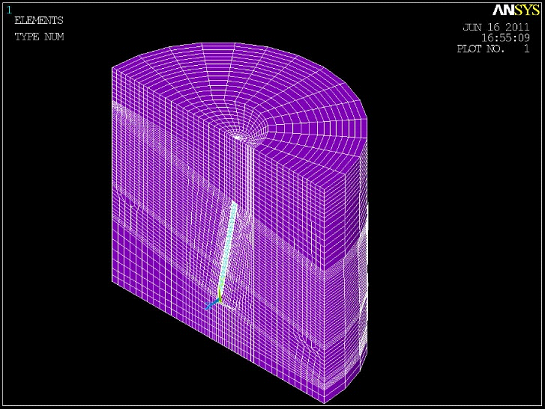Image resolution: width=545 pixels, height=409 pixels.
Task: Click the top-left corner of the model
Action: [112, 67]
